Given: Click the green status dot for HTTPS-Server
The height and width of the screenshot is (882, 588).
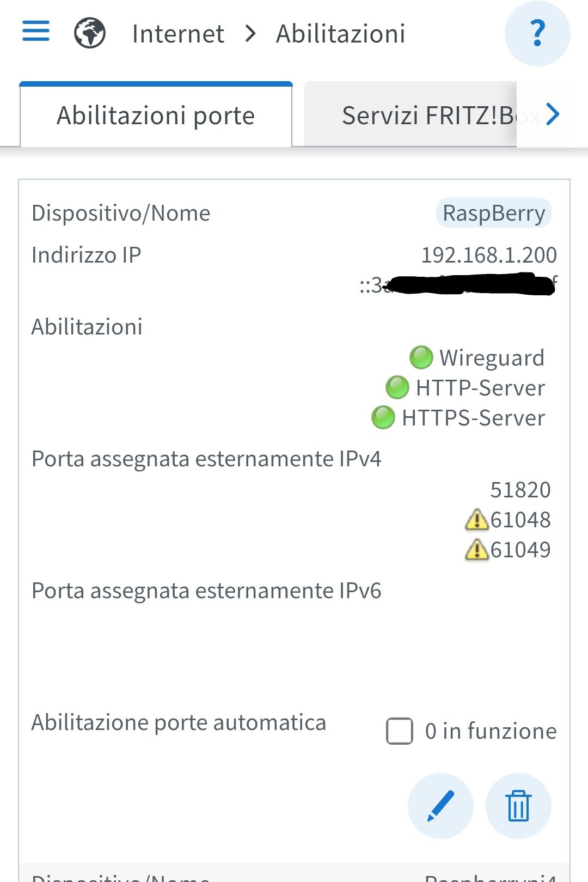Looking at the screenshot, I should 383,417.
